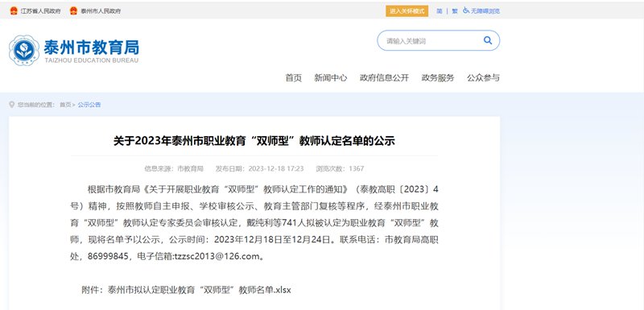The height and width of the screenshot is (310, 644).
Task: Open 公示公告 in the breadcrumb
Action: coord(89,105)
